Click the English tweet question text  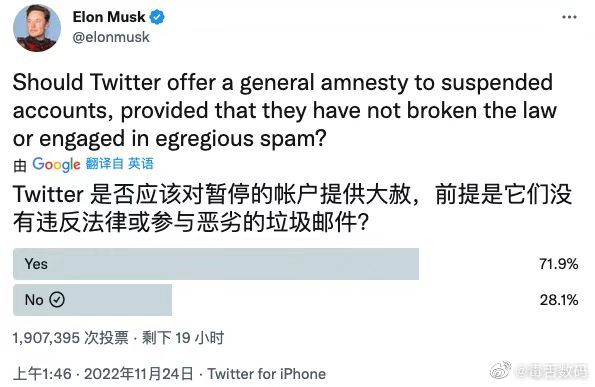[285, 110]
